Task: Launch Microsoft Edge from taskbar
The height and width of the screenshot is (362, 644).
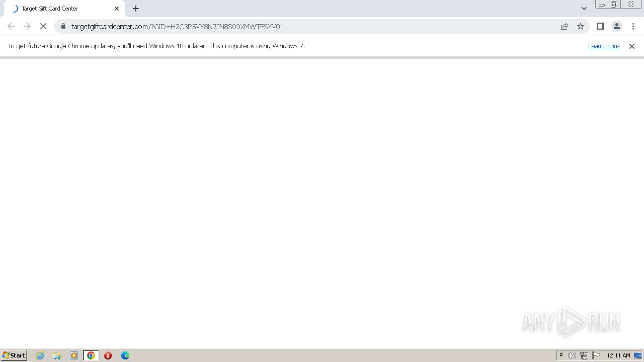Action: point(125,355)
